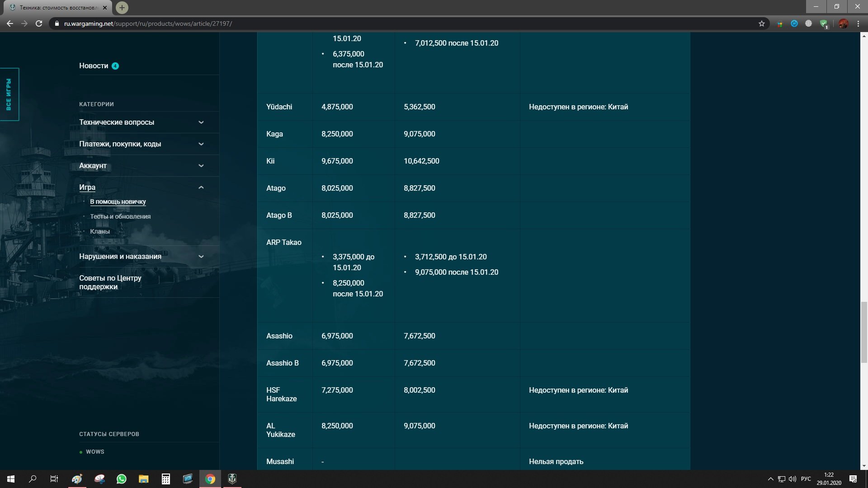Click the HSF Harekaze ship name
868x488 pixels.
pyautogui.click(x=282, y=394)
